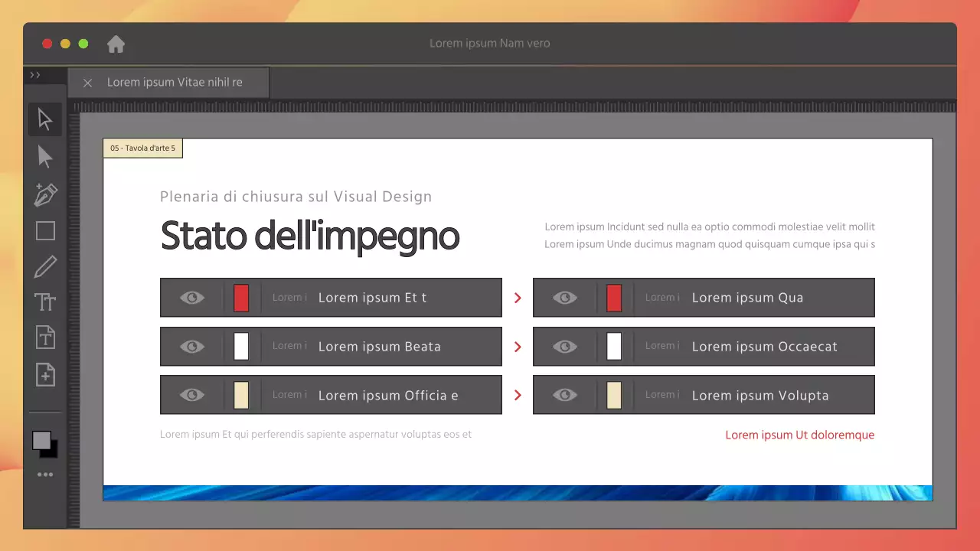This screenshot has width=980, height=551.
Task: Hide the 'Lorem ipsum Occaecat' item
Action: tap(564, 346)
